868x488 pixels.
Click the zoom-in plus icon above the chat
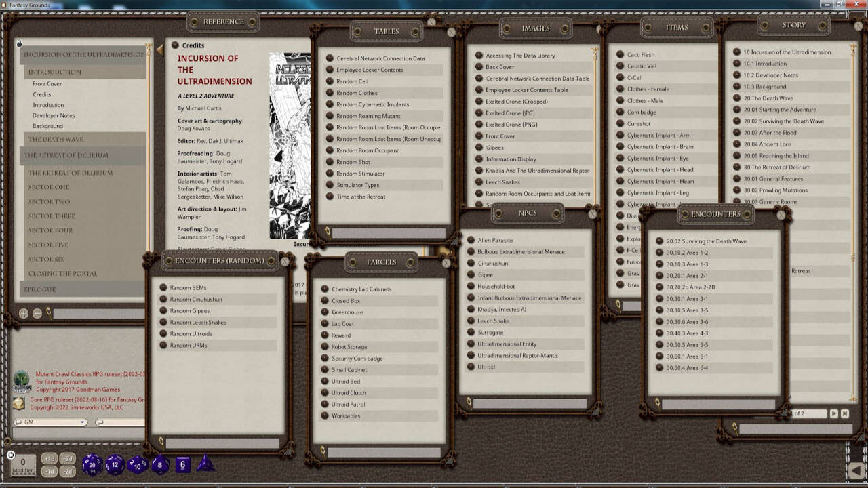24,313
